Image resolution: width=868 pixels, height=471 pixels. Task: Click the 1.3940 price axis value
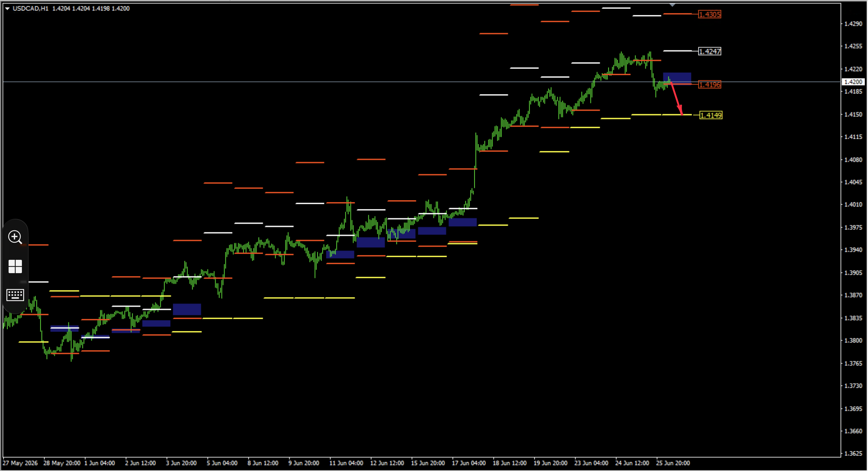(853, 250)
